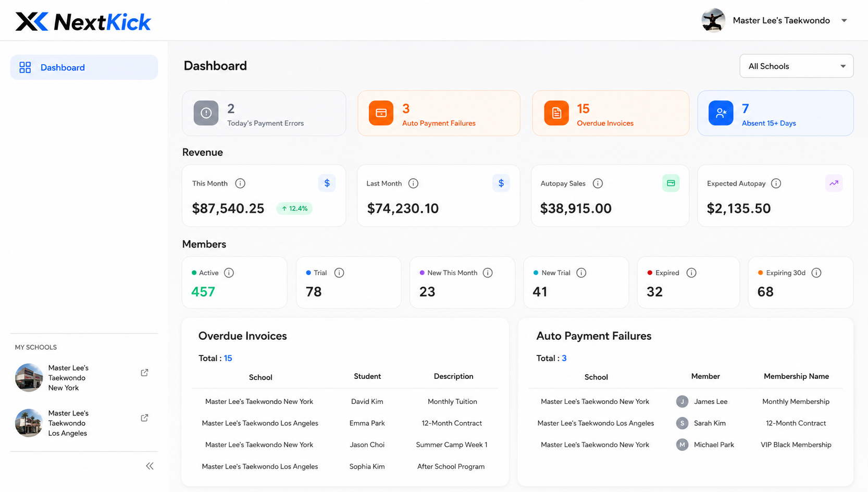Click the orange card icon for Auto Payment Failures
Screen dimensions: 868x492
coord(381,113)
